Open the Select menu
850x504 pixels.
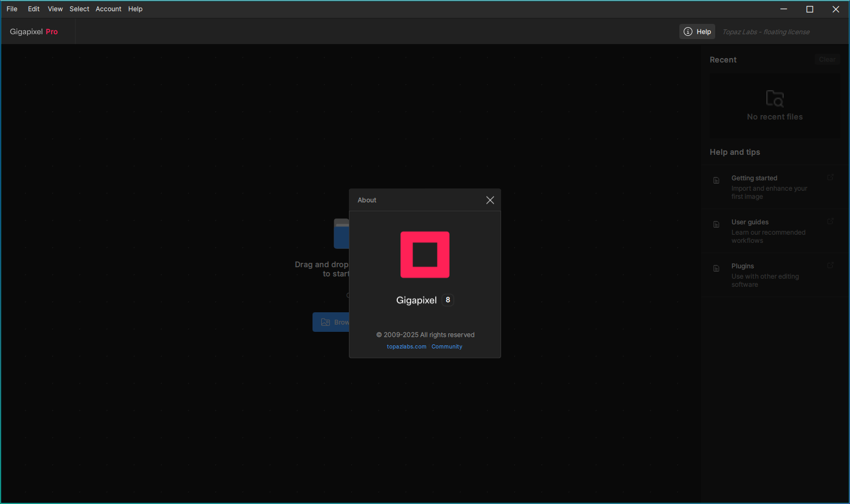pyautogui.click(x=79, y=9)
